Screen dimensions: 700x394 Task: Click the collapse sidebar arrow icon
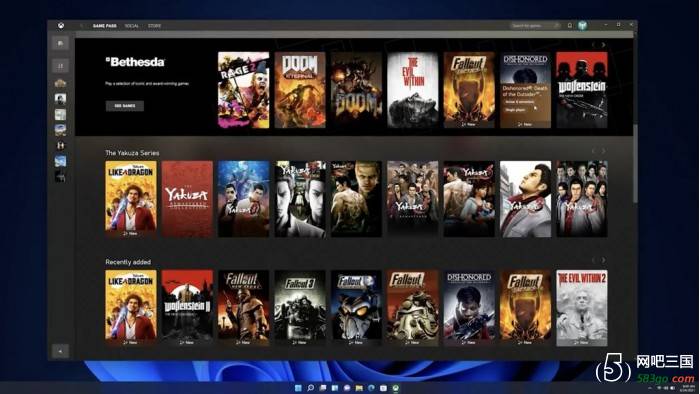pyautogui.click(x=60, y=351)
